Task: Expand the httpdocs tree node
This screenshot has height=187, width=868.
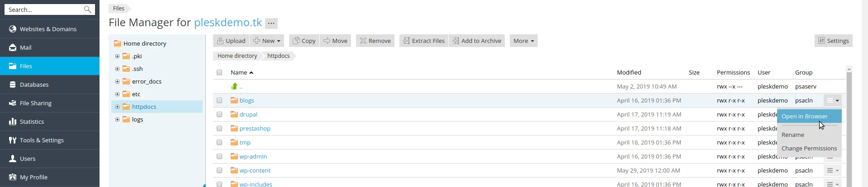Action: (x=117, y=107)
